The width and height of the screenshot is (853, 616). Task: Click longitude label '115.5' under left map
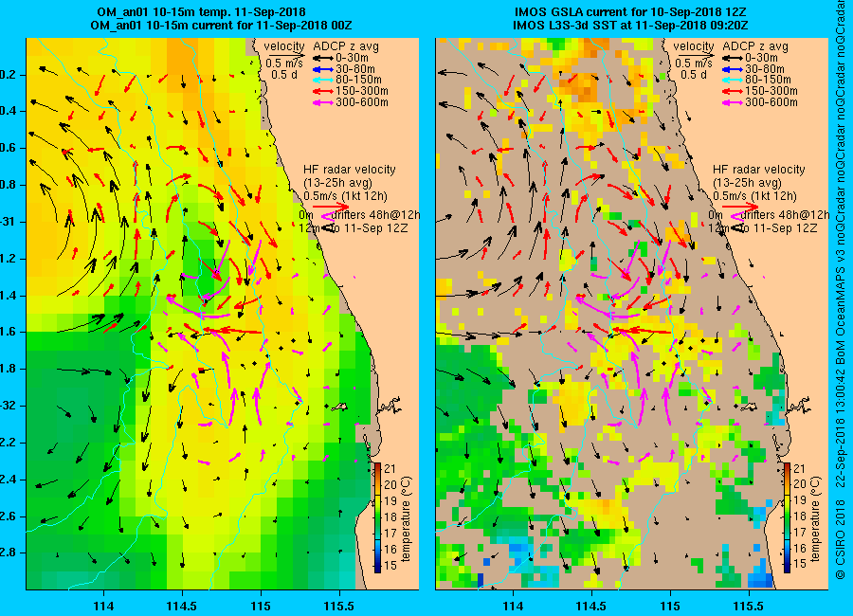pyautogui.click(x=339, y=607)
